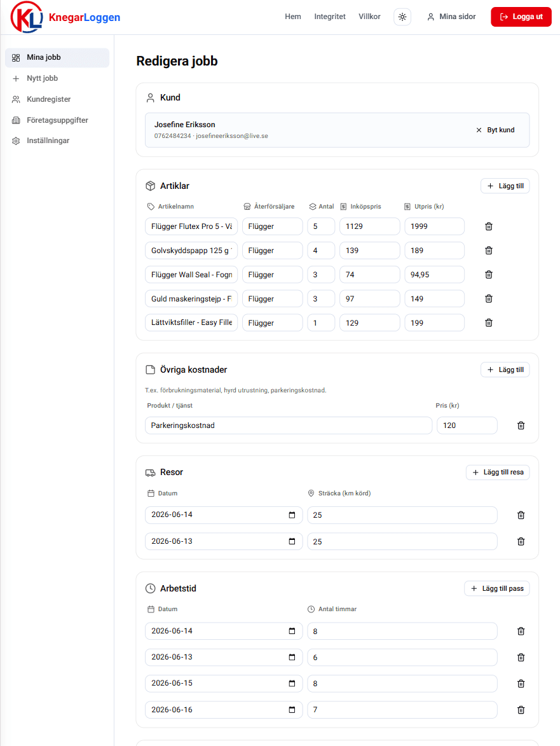560x746 pixels.
Task: Click the KnegarLoggen logo
Action: (65, 17)
